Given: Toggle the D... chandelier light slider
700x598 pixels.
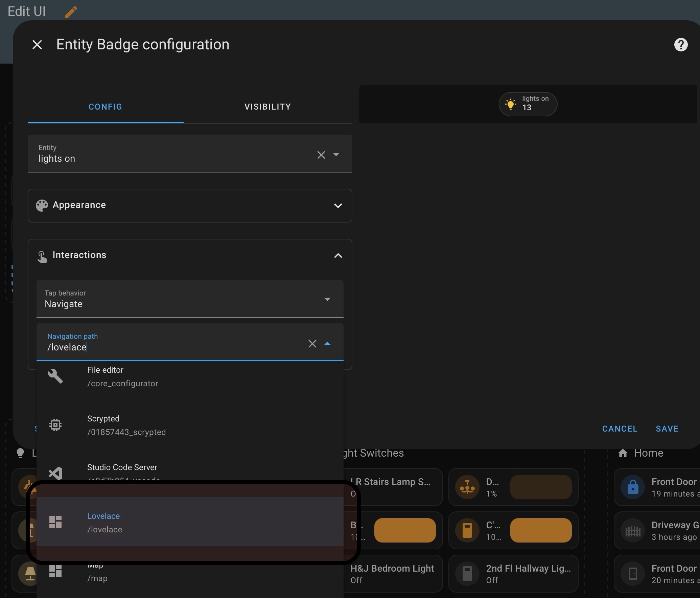Looking at the screenshot, I should (540, 487).
